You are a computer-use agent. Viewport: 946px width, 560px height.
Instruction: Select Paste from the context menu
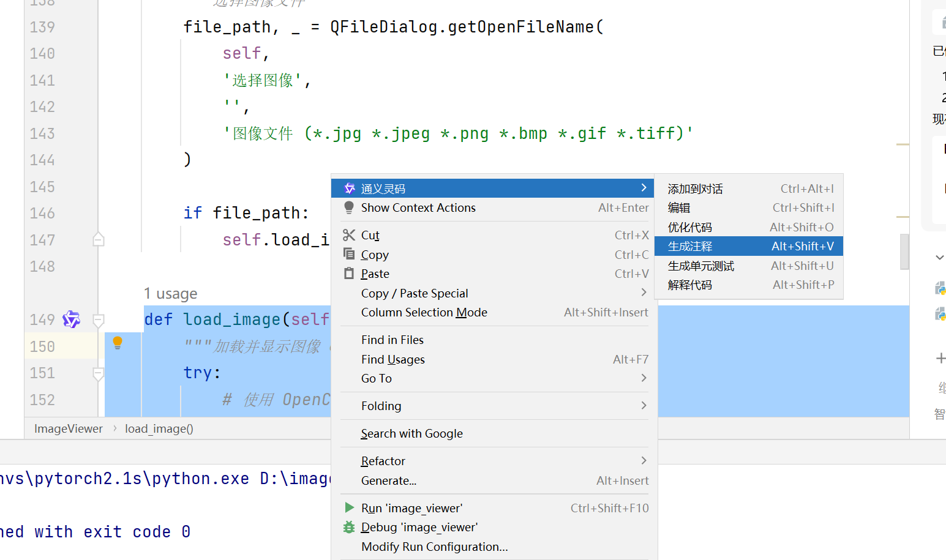(x=494, y=274)
